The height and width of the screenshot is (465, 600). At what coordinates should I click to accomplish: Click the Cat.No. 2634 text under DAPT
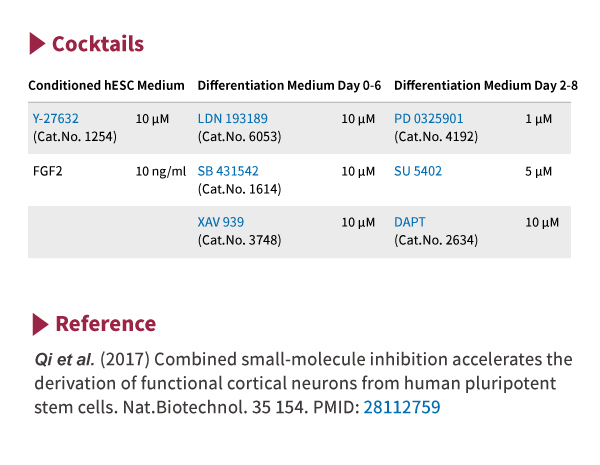coord(436,240)
